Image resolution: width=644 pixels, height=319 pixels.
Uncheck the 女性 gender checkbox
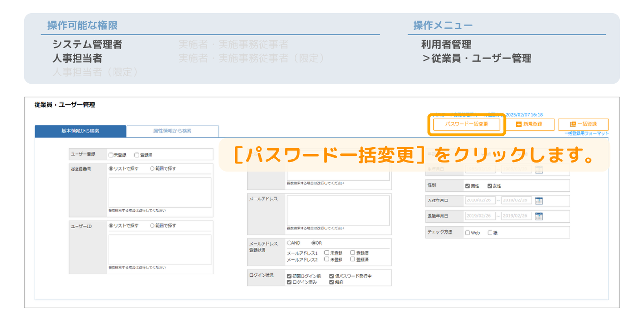pyautogui.click(x=490, y=186)
